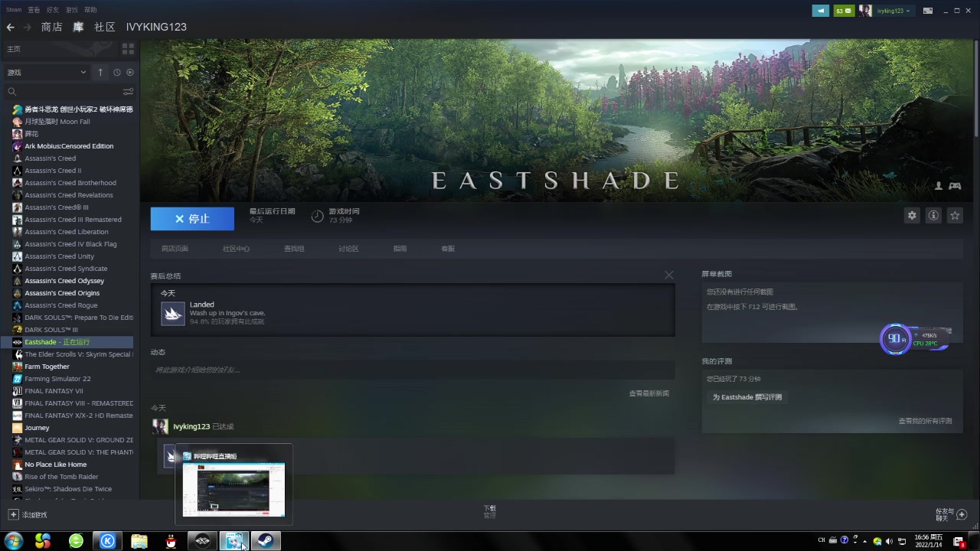Click the No Place Like Home icon
This screenshot has height=551, width=980.
click(x=17, y=465)
